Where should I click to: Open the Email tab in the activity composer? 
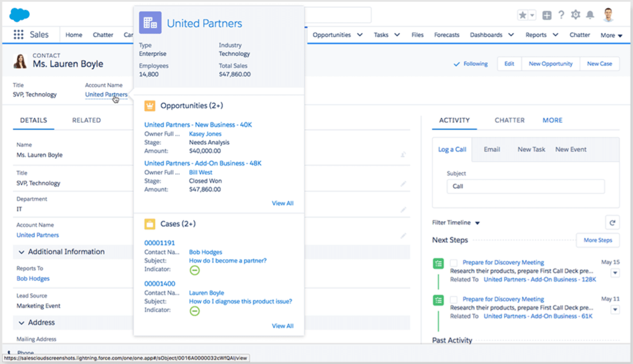[491, 150]
